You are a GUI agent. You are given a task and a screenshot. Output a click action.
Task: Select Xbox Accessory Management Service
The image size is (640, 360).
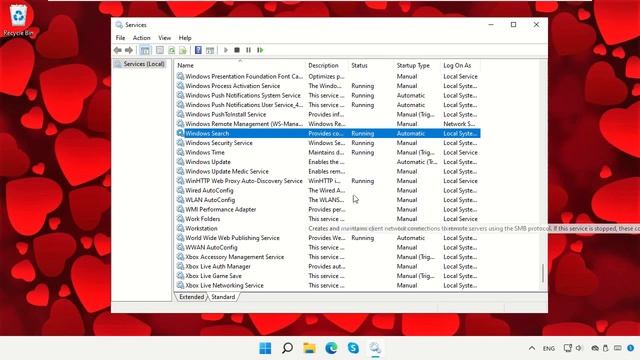pos(328,257)
